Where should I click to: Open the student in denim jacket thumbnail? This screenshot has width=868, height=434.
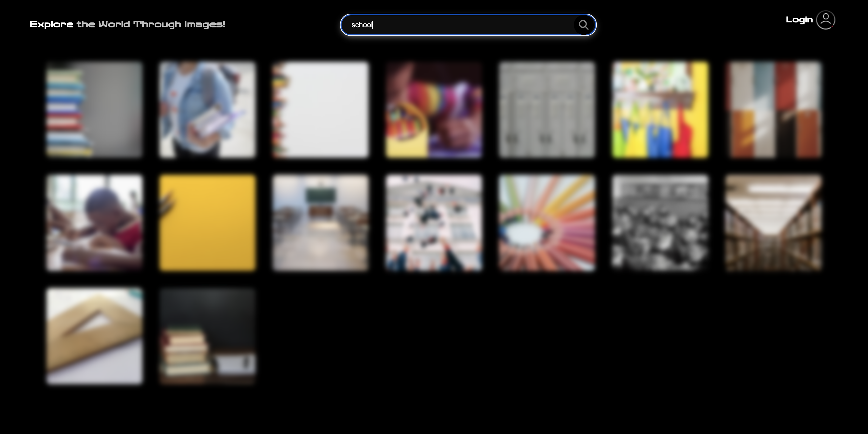[x=208, y=110]
